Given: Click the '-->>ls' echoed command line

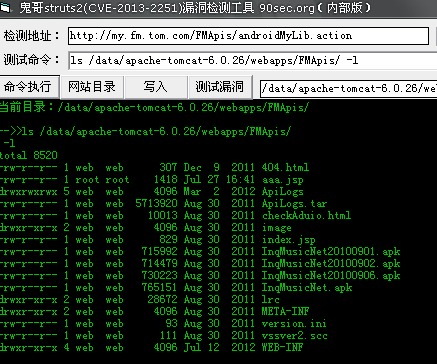Looking at the screenshot, I should [x=145, y=132].
